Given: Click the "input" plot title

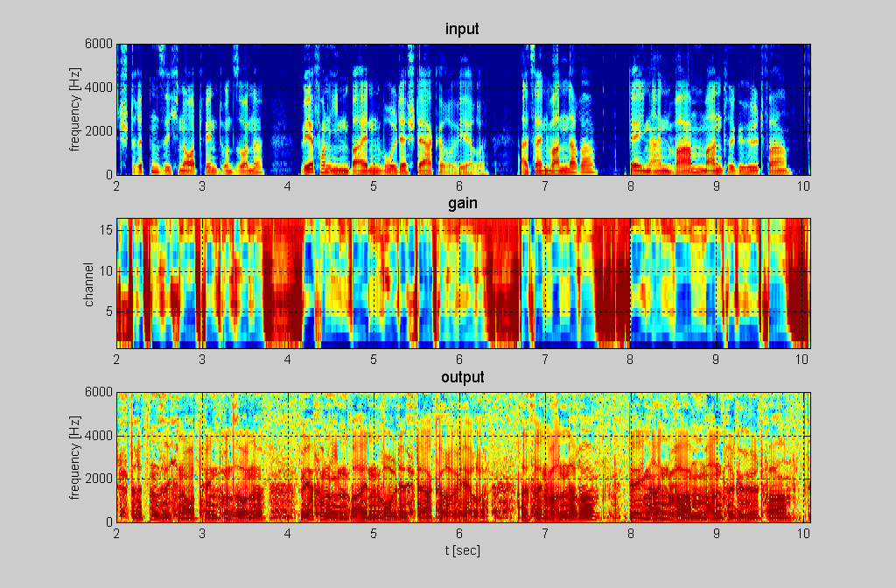Looking at the screenshot, I should pyautogui.click(x=462, y=29).
